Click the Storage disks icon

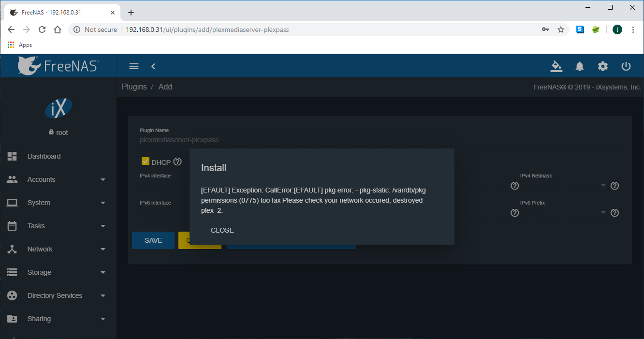pos(12,272)
